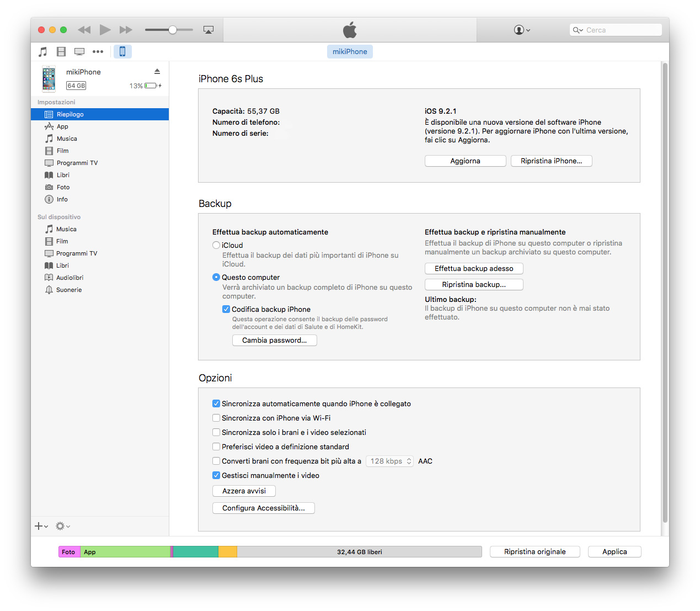Click the vertical scrollbar on the right
Viewport: 700px width, 611px height.
point(665,293)
